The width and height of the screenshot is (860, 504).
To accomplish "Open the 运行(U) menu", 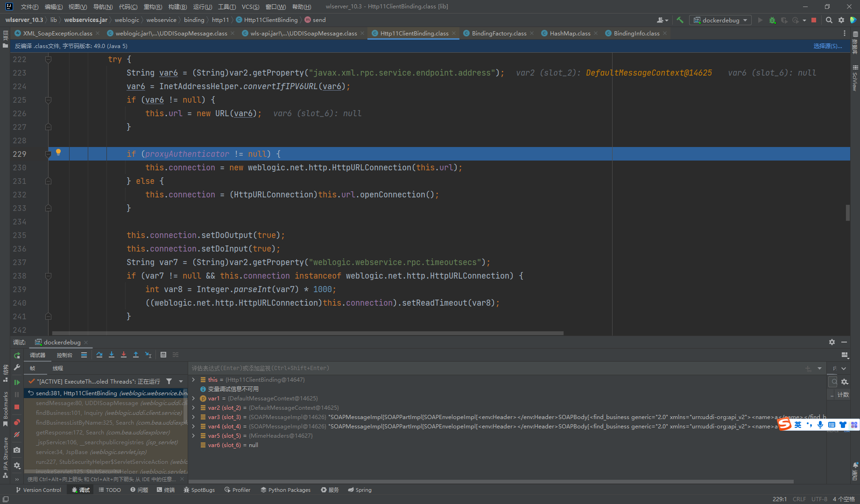I will pos(203,7).
